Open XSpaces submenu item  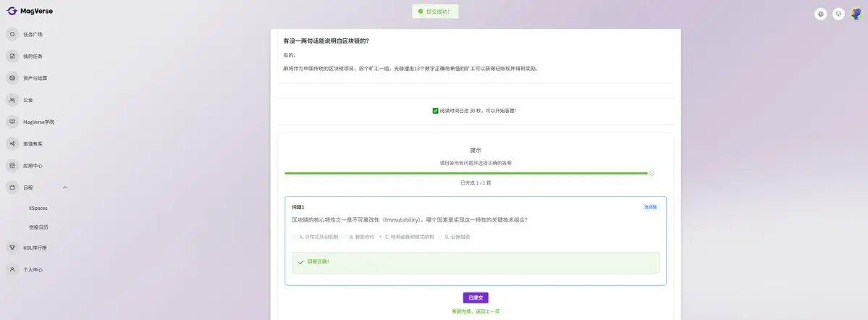(38, 209)
